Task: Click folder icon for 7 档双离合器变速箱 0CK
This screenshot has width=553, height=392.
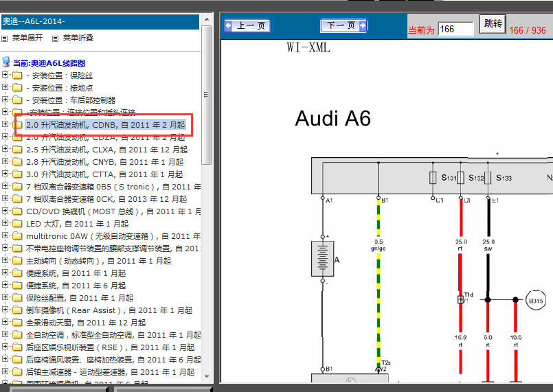Action: (17, 198)
